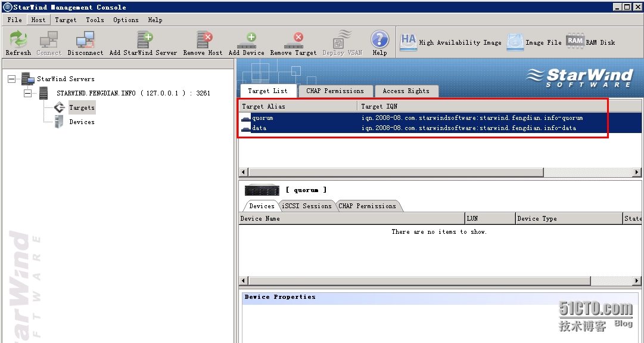Image resolution: width=644 pixels, height=343 pixels.
Task: Select the data target row
Action: pos(440,128)
